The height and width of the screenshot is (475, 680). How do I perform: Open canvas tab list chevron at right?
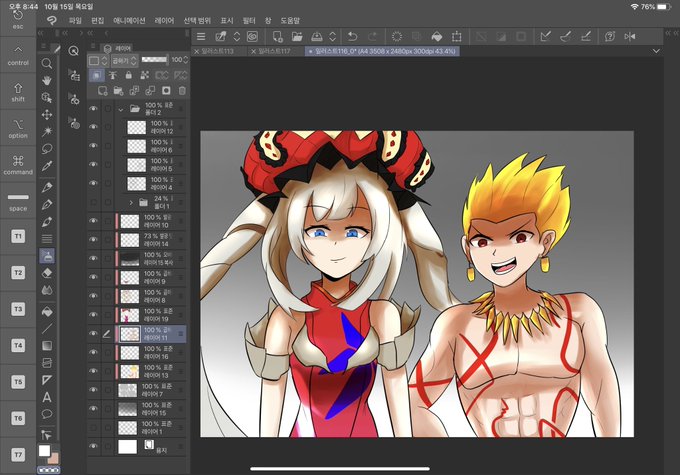pyautogui.click(x=656, y=51)
